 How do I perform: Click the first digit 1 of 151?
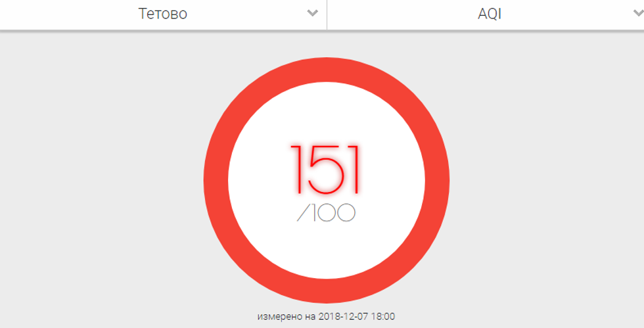(298, 170)
